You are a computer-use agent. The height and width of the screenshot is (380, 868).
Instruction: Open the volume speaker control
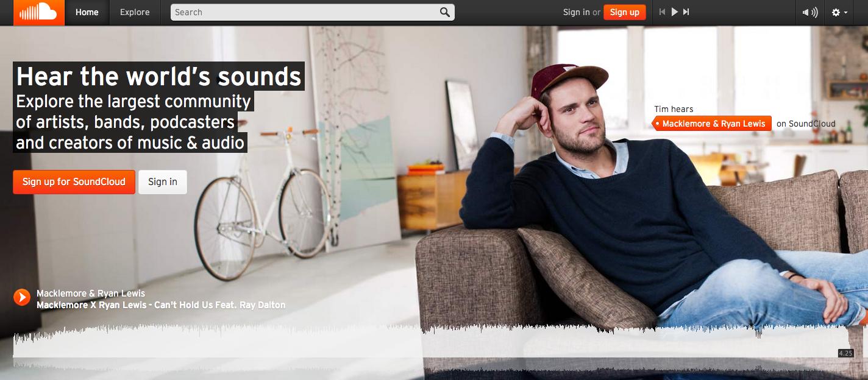pyautogui.click(x=810, y=12)
